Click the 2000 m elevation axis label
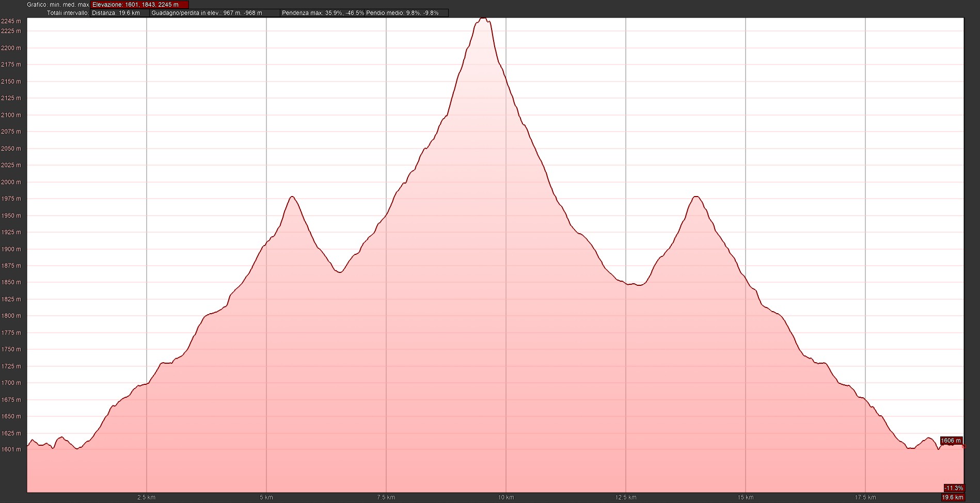 point(11,182)
